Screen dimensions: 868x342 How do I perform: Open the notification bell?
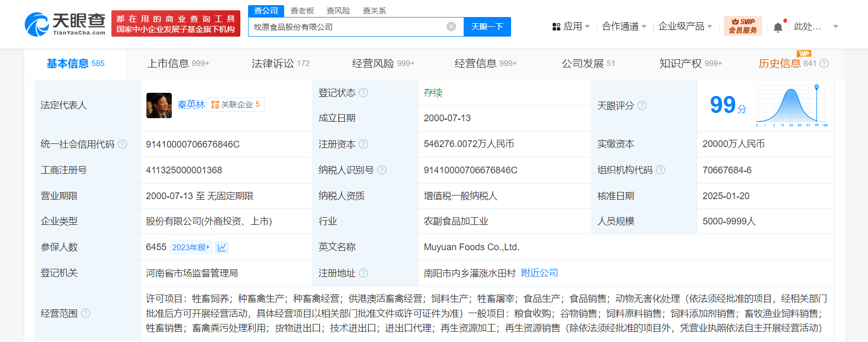point(778,27)
